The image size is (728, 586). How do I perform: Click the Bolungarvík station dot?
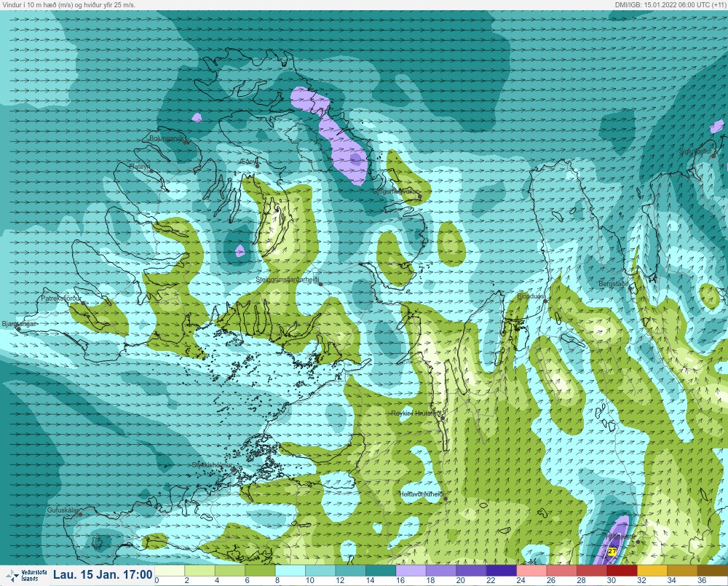click(x=185, y=143)
